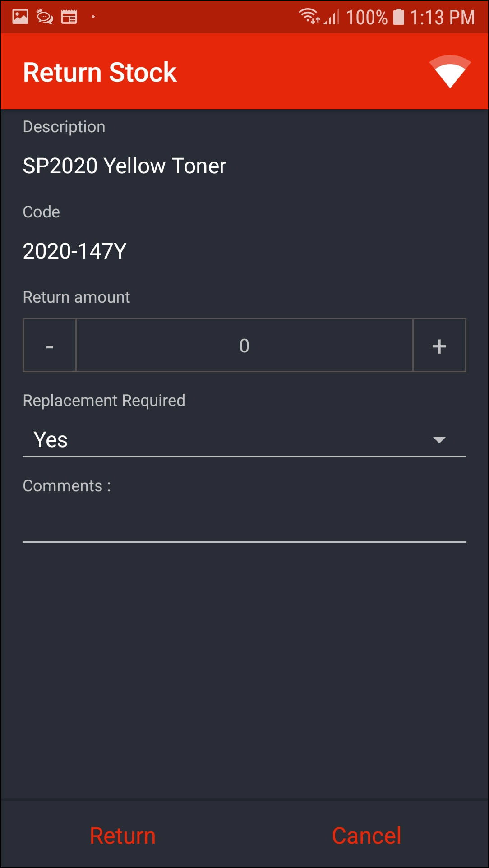
Task: Click the Replacement Required dropdown arrow
Action: point(439,440)
